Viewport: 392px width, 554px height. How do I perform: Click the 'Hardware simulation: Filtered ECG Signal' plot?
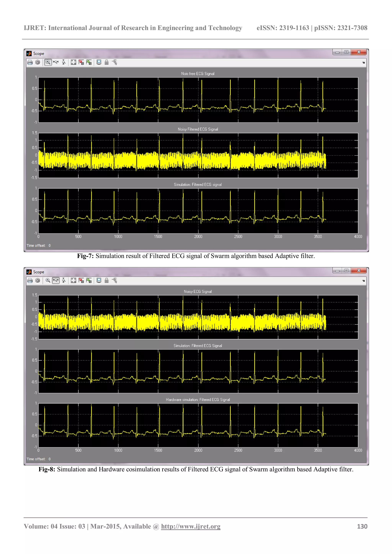pos(198,425)
